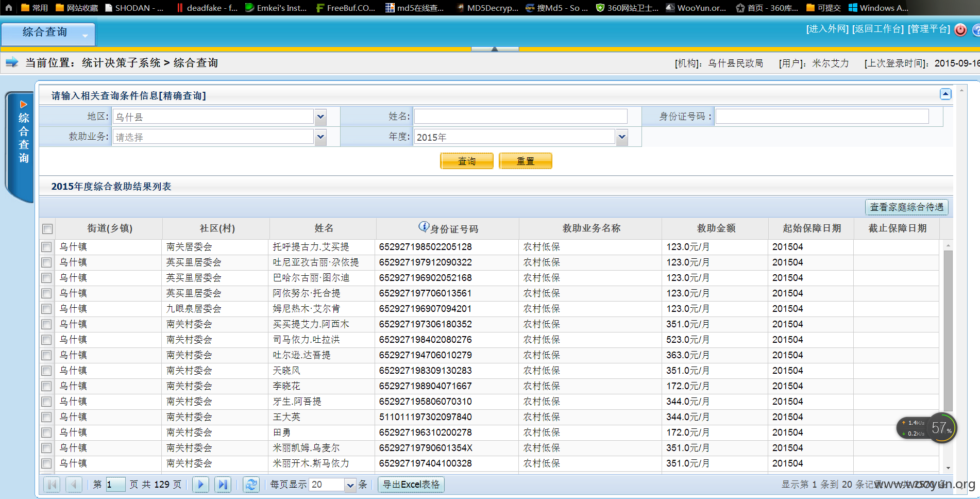Check the row for 吐尼亚孜古丽·尕依提

(46, 262)
